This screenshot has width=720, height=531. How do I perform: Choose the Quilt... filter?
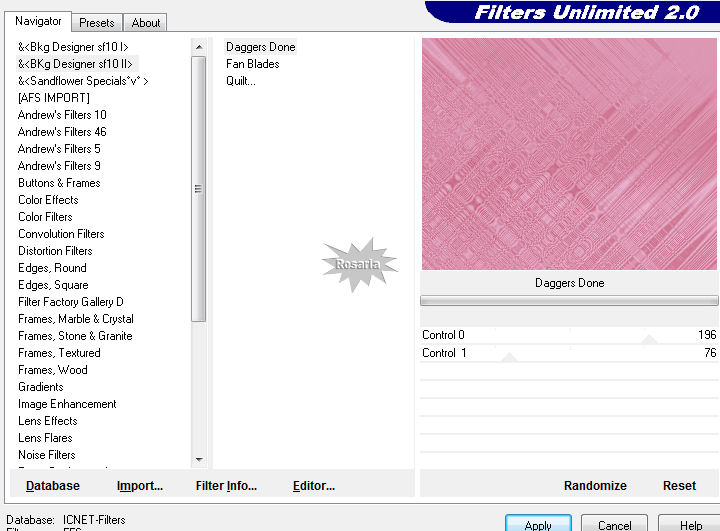(x=241, y=81)
